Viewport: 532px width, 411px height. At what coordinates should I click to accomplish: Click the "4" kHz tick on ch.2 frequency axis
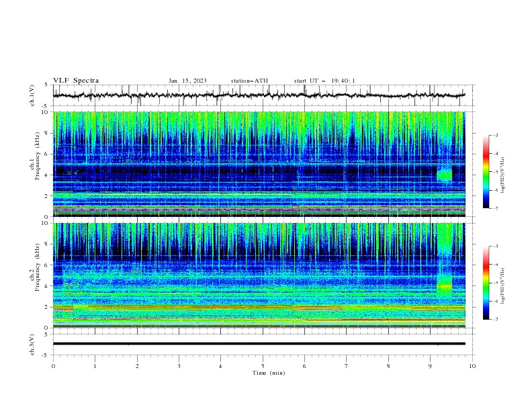coord(47,286)
